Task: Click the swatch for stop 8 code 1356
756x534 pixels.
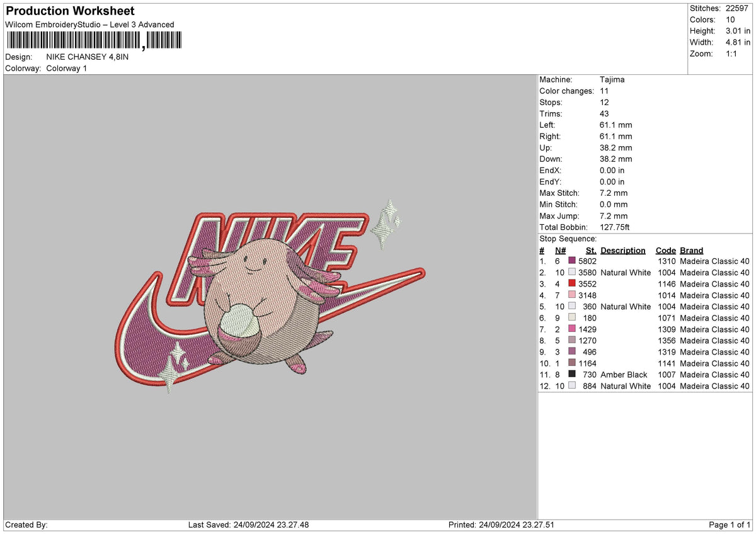Action: tap(572, 340)
